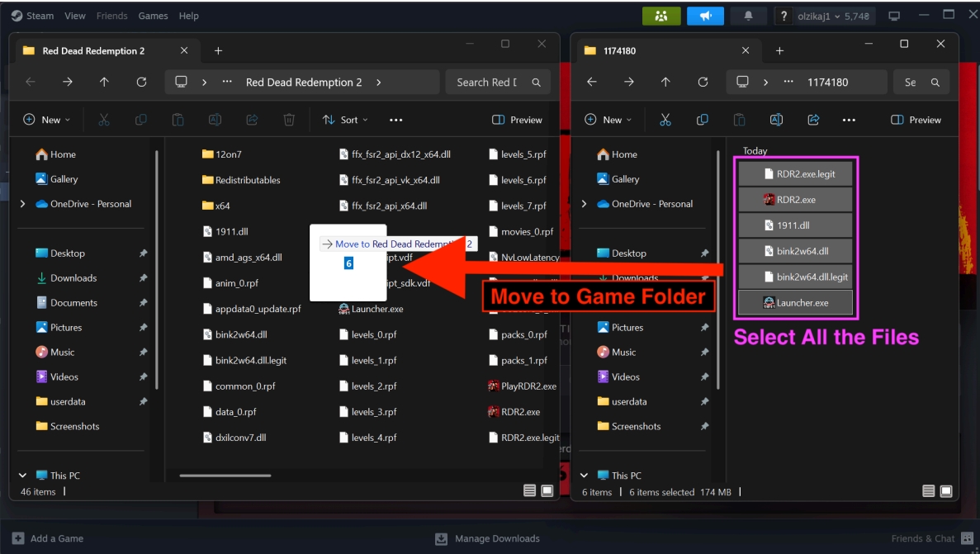Refresh the Red Dead Redemption 2 folder
The image size is (980, 554).
point(142,82)
